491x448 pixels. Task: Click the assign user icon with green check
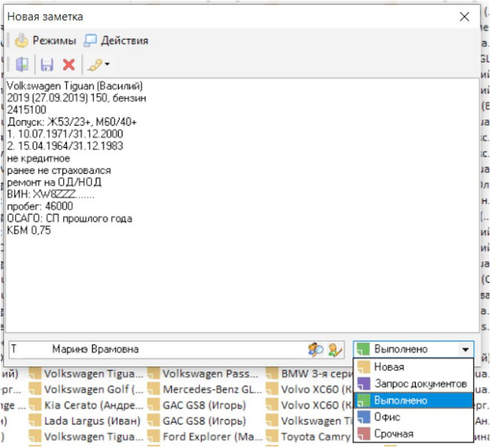[335, 349]
